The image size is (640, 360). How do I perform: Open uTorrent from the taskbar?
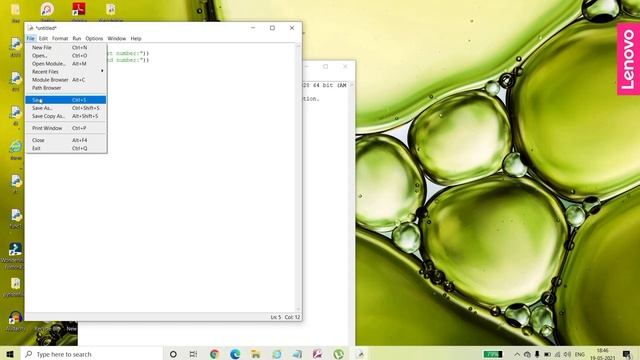(338, 354)
